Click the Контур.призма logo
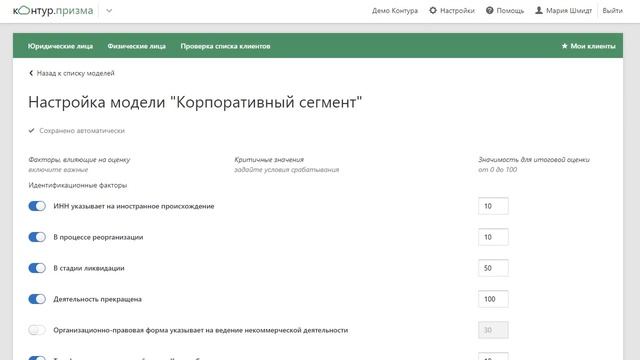The height and width of the screenshot is (360, 640). point(53,11)
